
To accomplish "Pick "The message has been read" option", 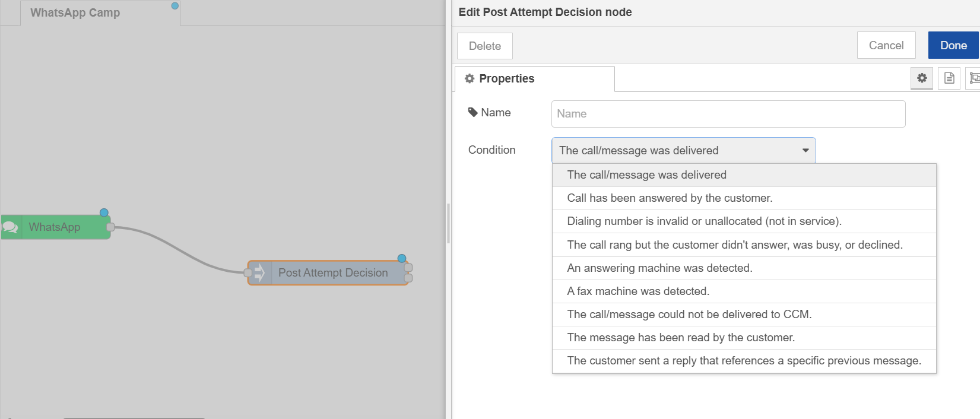I will [681, 338].
